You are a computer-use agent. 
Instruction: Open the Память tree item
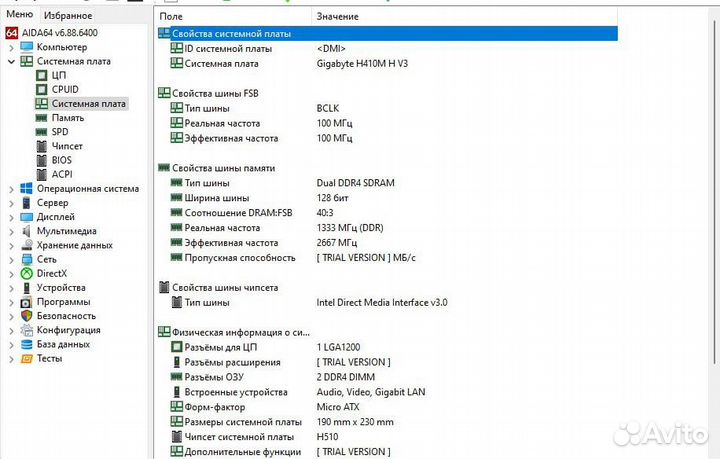[68, 118]
